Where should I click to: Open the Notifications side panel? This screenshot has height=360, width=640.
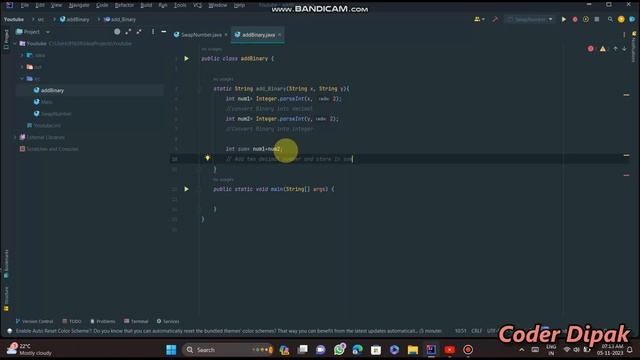click(634, 46)
